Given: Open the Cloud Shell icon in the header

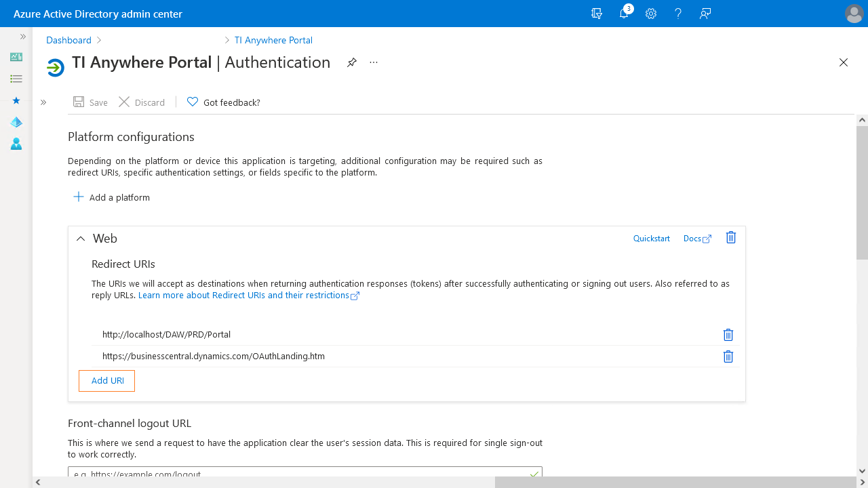Looking at the screenshot, I should click(x=597, y=14).
